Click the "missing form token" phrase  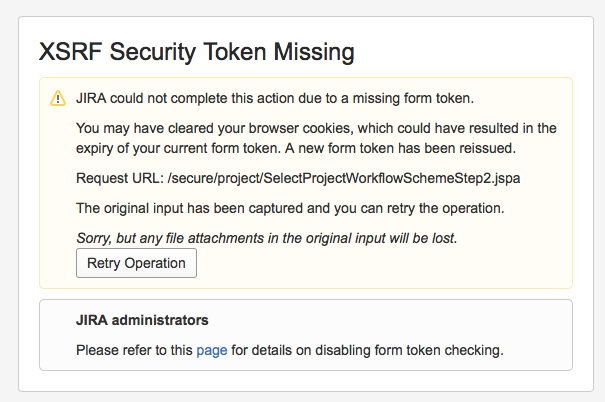coord(412,98)
